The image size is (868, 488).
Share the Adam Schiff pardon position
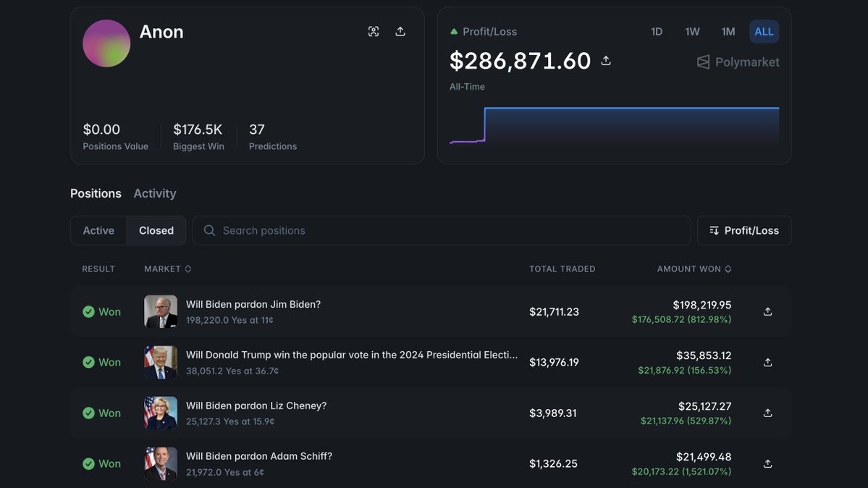point(767,463)
